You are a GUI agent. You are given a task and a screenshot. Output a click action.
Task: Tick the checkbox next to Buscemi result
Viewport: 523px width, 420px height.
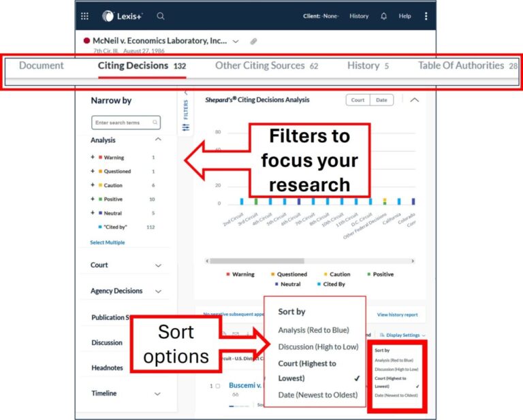coord(218,386)
